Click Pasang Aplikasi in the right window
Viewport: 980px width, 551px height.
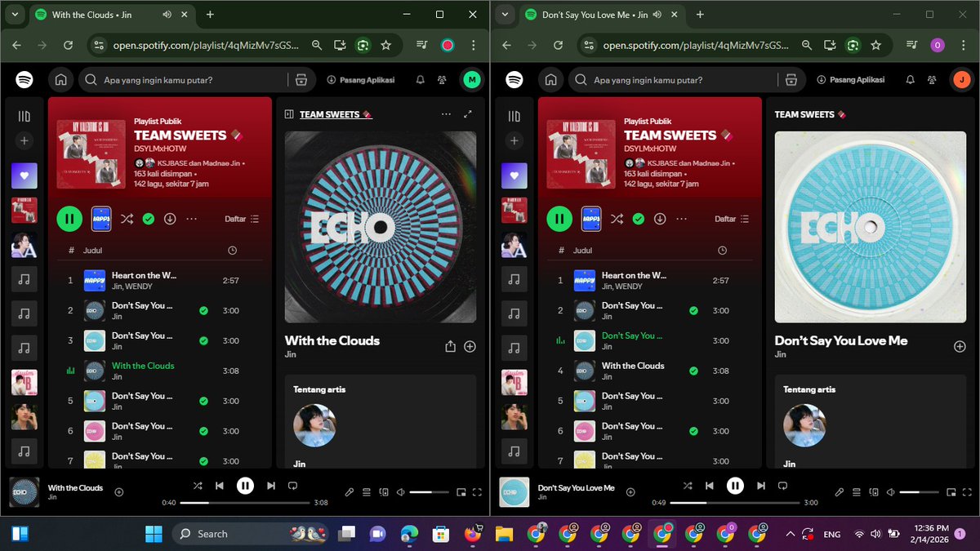[851, 80]
